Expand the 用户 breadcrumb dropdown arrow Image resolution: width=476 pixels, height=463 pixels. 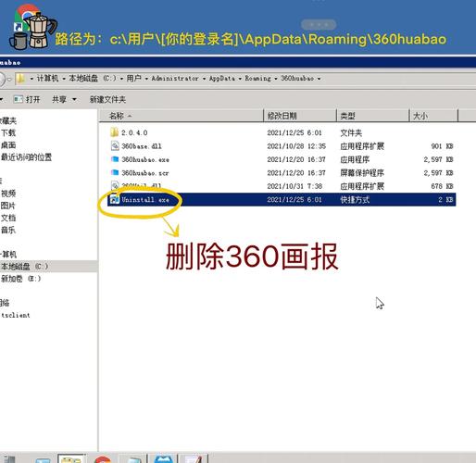pos(146,79)
